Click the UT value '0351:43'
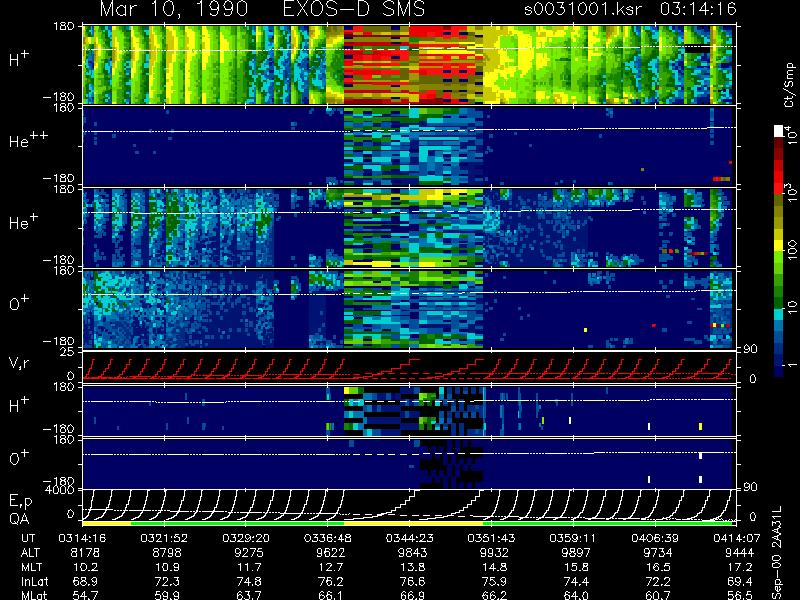The image size is (800, 600). point(491,538)
